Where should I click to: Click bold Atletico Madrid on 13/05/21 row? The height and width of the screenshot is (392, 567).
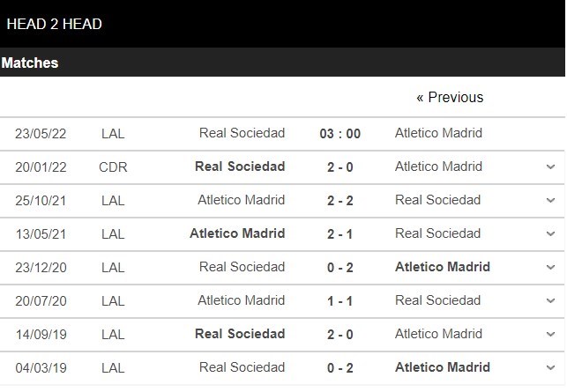pyautogui.click(x=237, y=233)
